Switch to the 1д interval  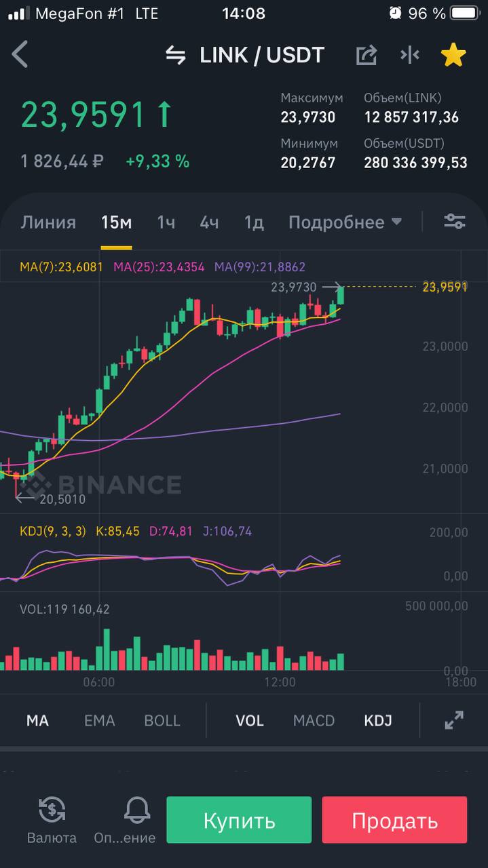point(254,222)
